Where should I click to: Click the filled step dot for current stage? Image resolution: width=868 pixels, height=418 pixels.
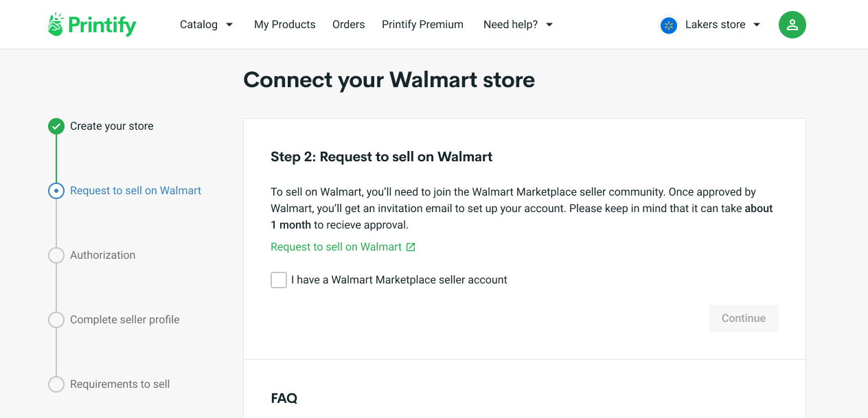coord(56,191)
